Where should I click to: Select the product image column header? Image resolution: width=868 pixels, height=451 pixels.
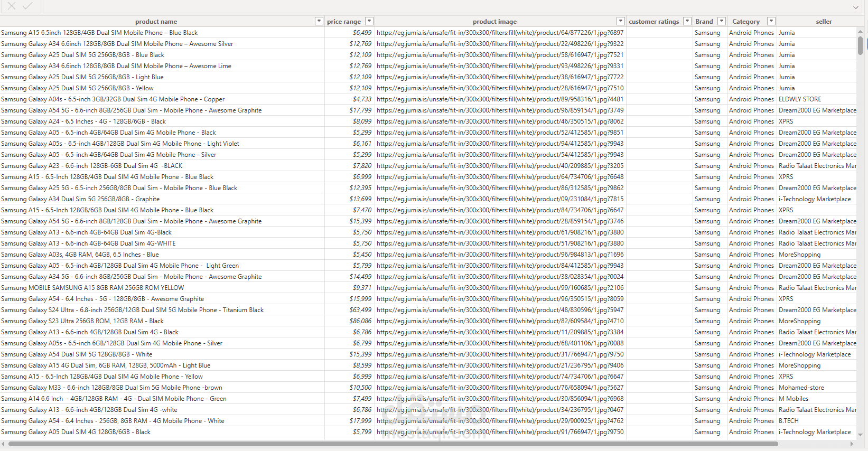[x=495, y=22]
